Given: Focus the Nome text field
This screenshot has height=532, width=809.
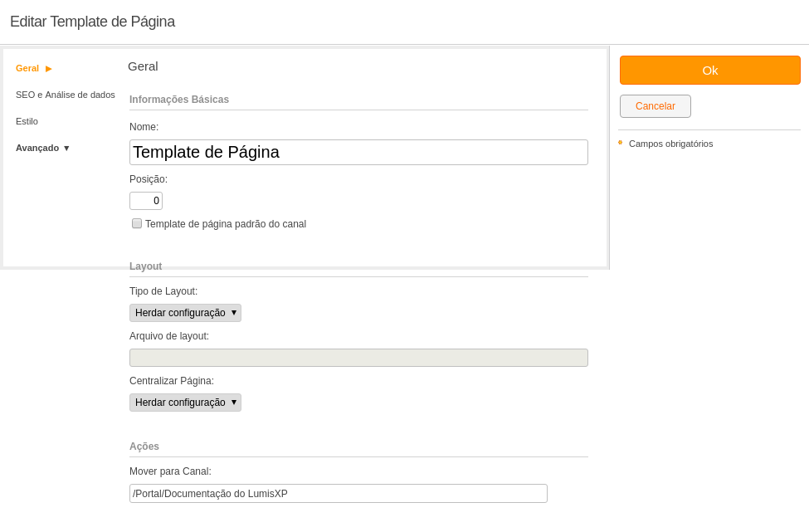Looking at the screenshot, I should tap(358, 152).
